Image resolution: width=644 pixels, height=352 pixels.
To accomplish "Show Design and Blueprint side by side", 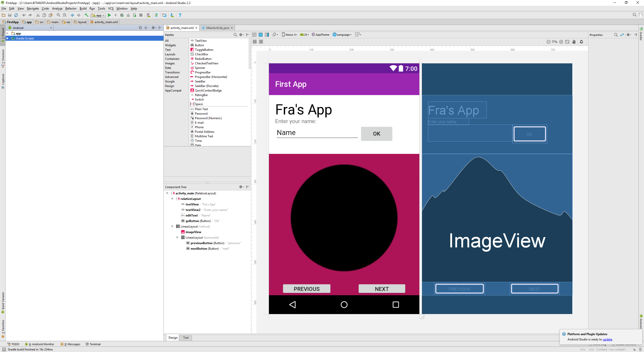I will point(267,35).
